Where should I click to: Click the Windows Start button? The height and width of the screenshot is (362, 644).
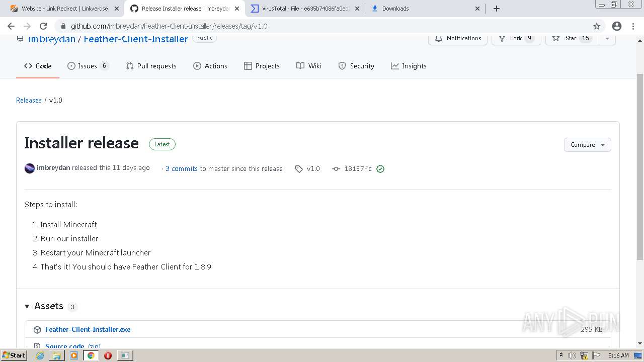pyautogui.click(x=14, y=355)
